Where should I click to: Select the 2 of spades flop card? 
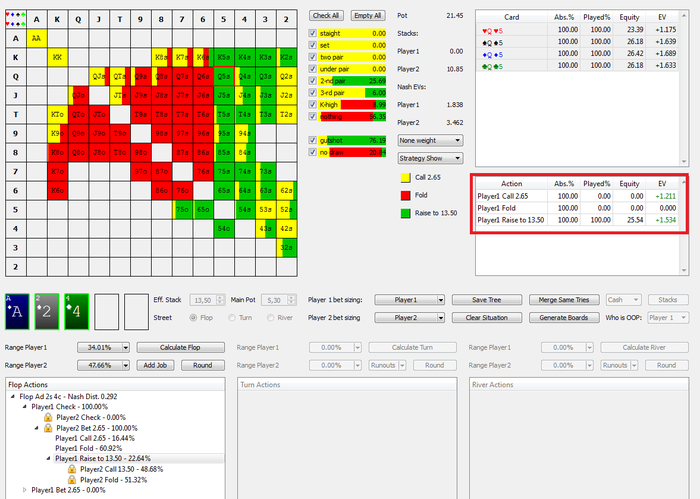47,312
